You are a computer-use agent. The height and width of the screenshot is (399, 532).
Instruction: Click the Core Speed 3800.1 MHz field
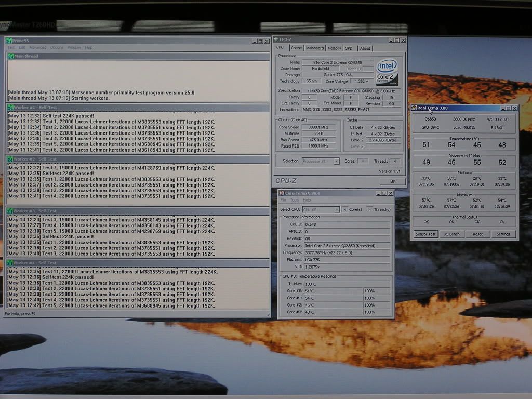click(318, 127)
